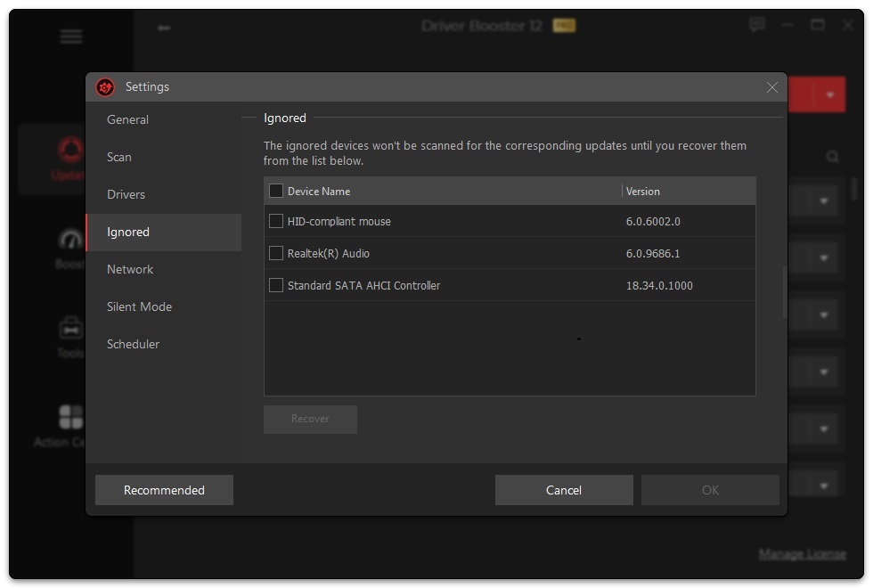Click the search magnifier in the main window

[832, 157]
